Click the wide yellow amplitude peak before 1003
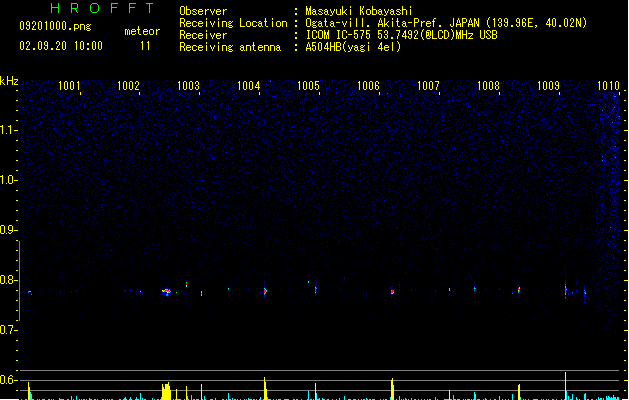The height and width of the screenshot is (400, 629). (166, 391)
